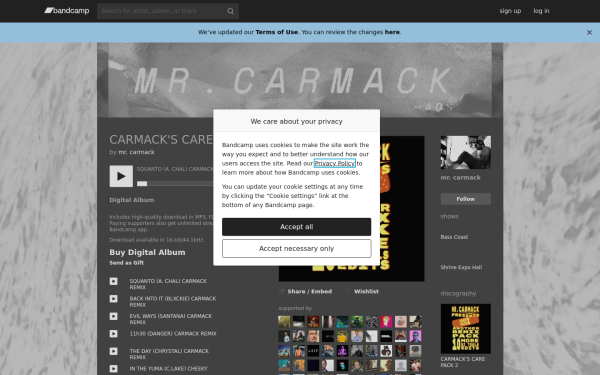Viewport: 600px width, 375px height.
Task: Open the log in link
Action: click(x=541, y=11)
